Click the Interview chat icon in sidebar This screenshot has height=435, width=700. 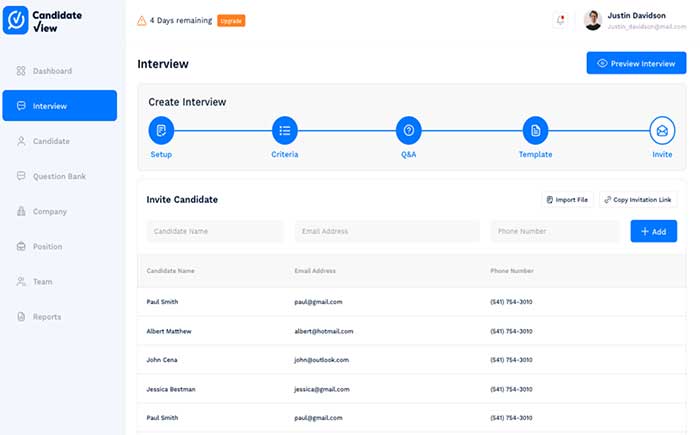[21, 106]
